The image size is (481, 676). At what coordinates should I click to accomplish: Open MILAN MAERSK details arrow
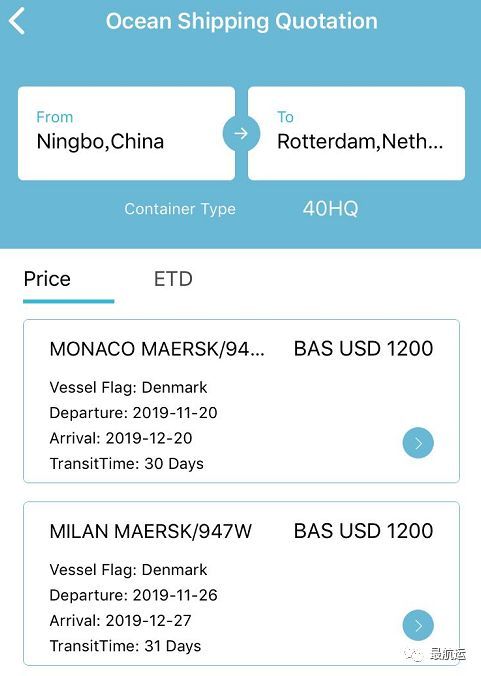[x=418, y=625]
